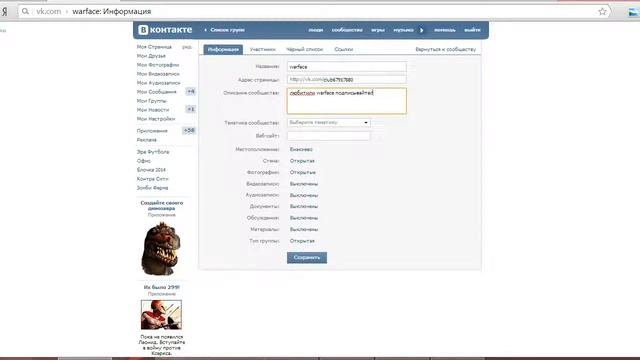Open игры in the top header
Screen dimensions: 640x360
coord(378,30)
